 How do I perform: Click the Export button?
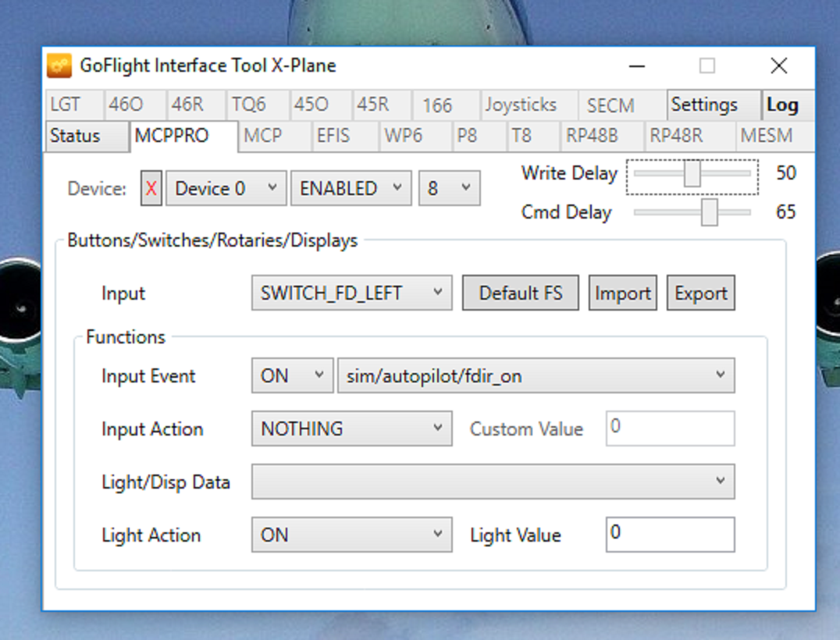(700, 293)
